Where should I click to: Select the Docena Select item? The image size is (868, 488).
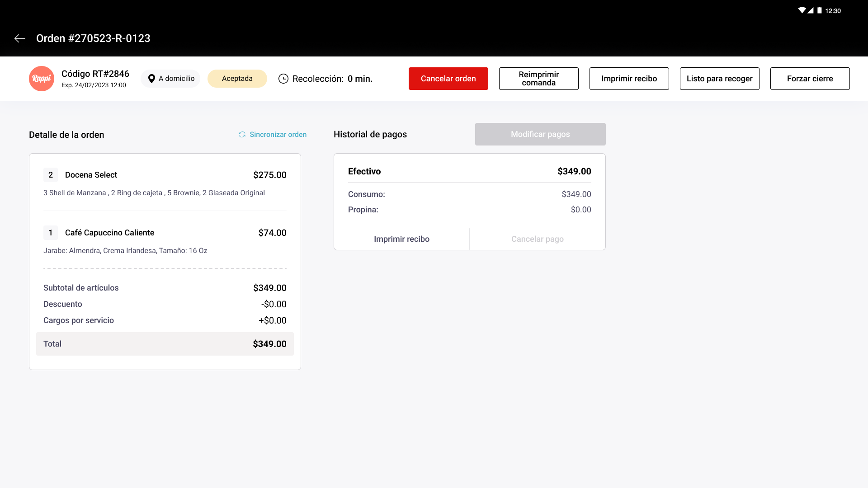tap(91, 175)
